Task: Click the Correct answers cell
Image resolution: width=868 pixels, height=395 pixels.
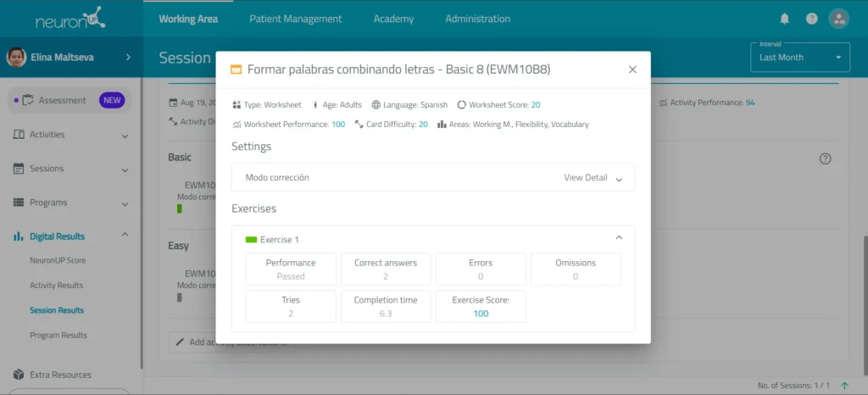Action: pos(386,270)
